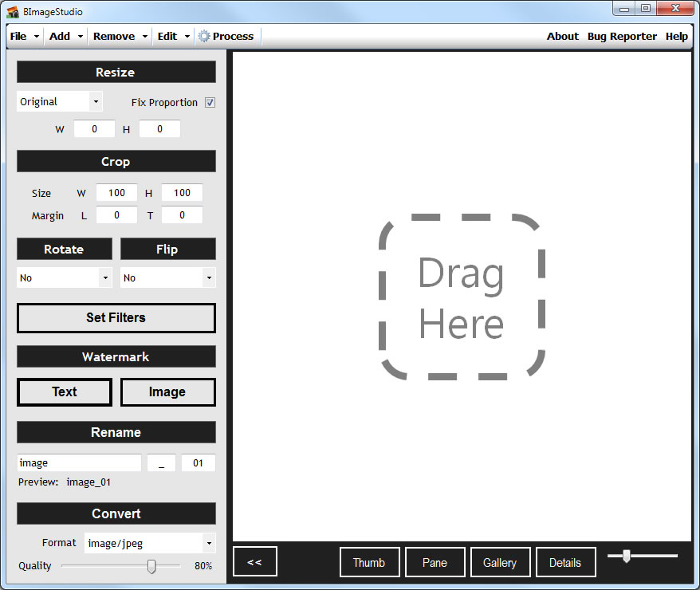The height and width of the screenshot is (590, 700).
Task: Open the Bug Reporter item
Action: click(x=622, y=37)
